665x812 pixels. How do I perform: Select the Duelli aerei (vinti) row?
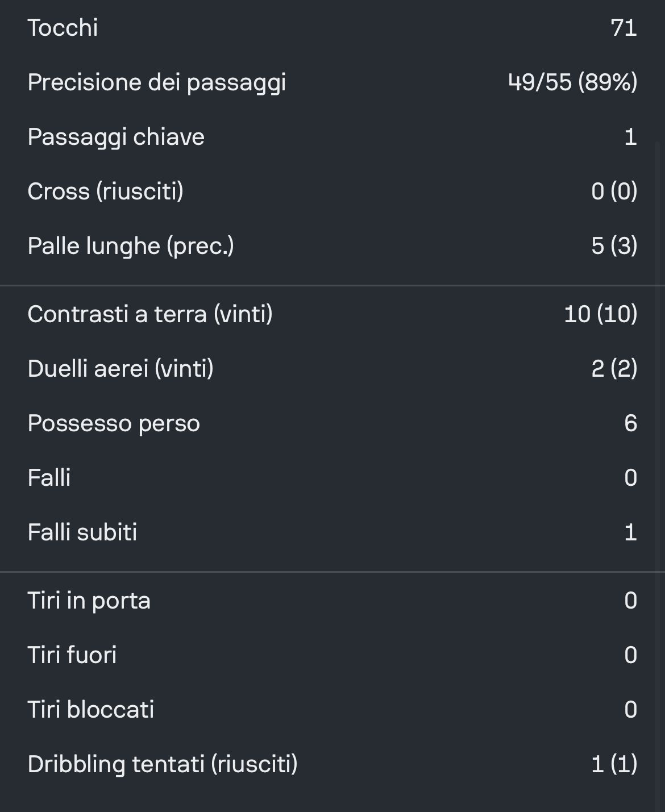332,368
